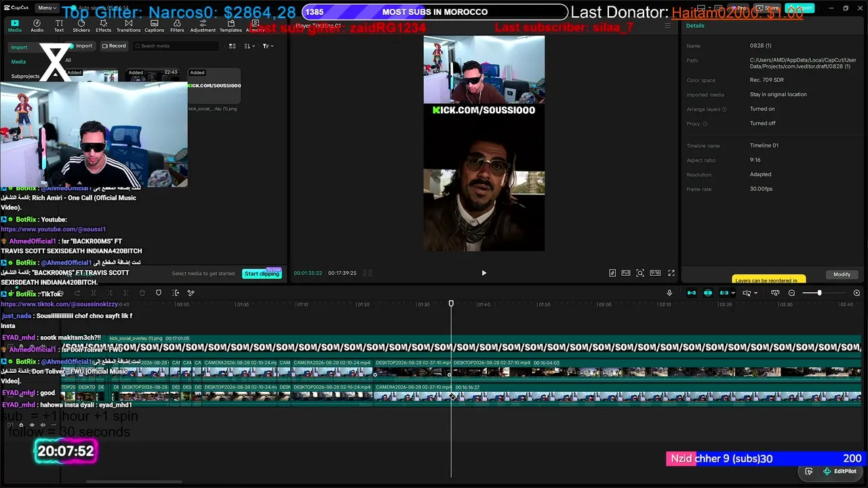Click the timeline horizontal scrollbar
The height and width of the screenshot is (488, 868).
(134, 482)
